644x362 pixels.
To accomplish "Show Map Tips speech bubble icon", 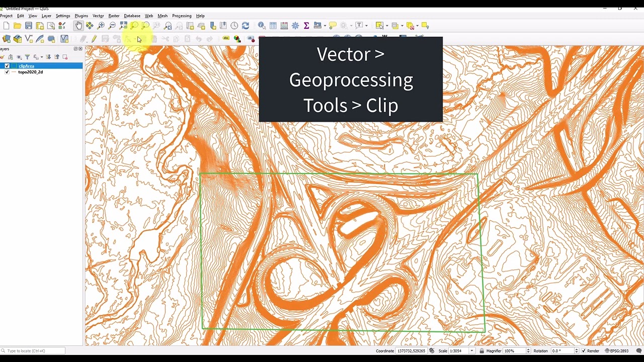I will (333, 26).
